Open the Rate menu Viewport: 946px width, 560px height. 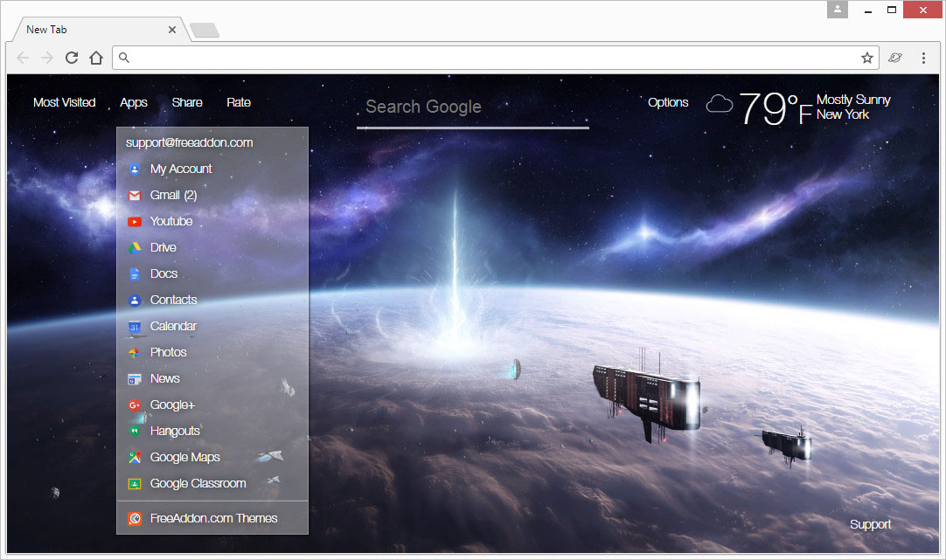(x=239, y=102)
